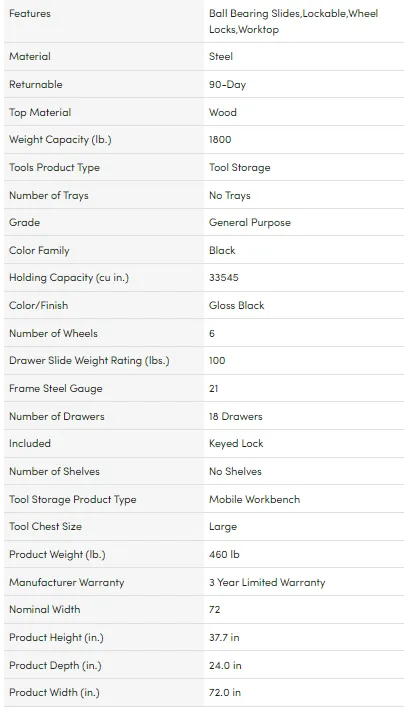The height and width of the screenshot is (710, 416).
Task: Select the 90-Day returnable value
Action: tap(227, 85)
